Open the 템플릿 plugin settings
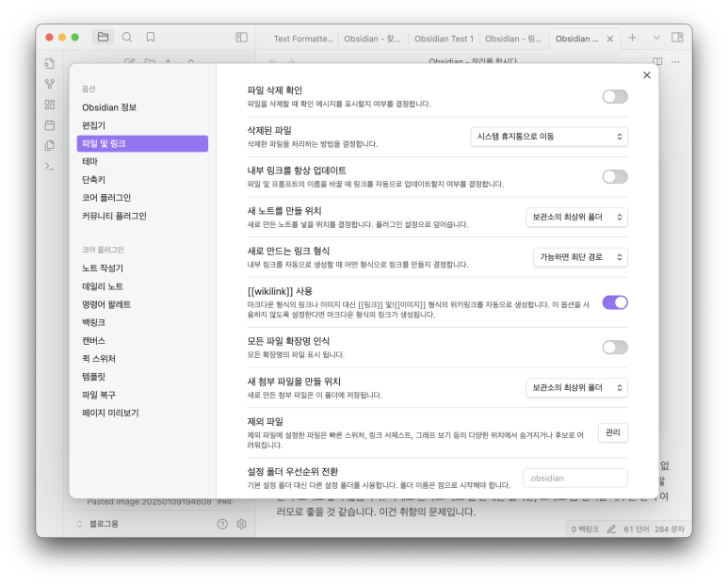Screen dimensions: 728x585 pyautogui.click(x=142, y=377)
